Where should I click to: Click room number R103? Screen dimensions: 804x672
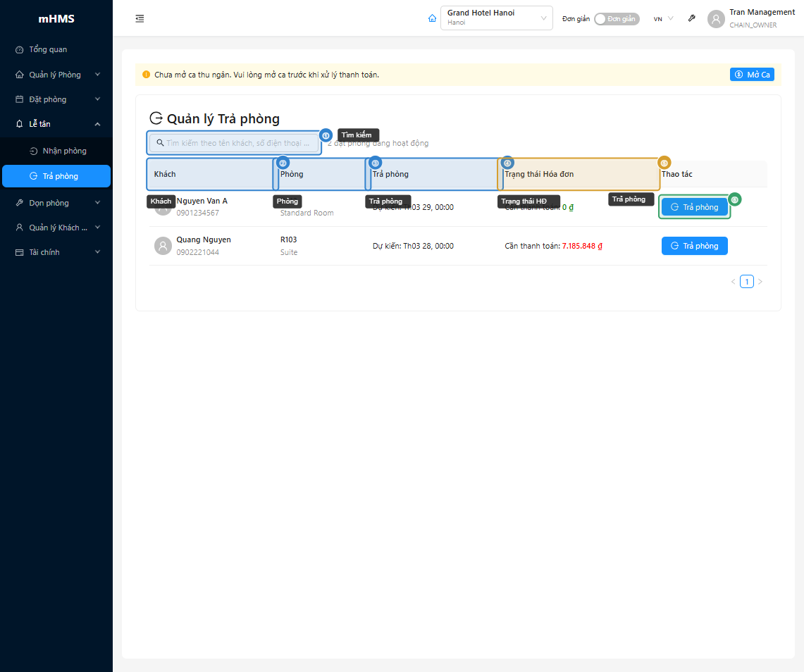289,240
